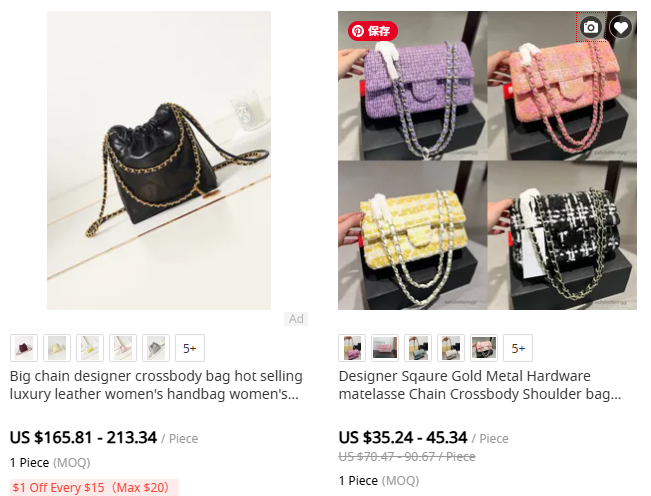This screenshot has height=496, width=651.
Task: Select the last pink chain bag thumbnail
Action: (484, 348)
